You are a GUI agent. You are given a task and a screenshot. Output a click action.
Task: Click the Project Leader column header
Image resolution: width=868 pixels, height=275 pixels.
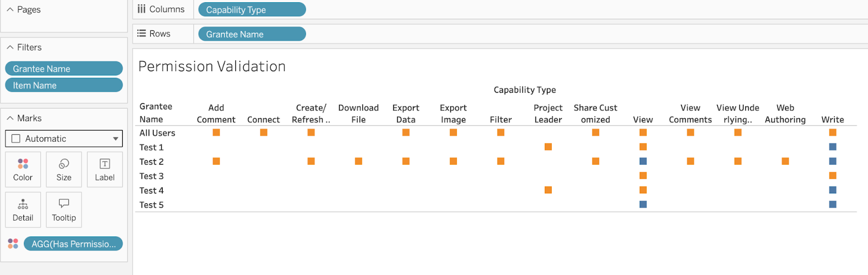coord(548,114)
